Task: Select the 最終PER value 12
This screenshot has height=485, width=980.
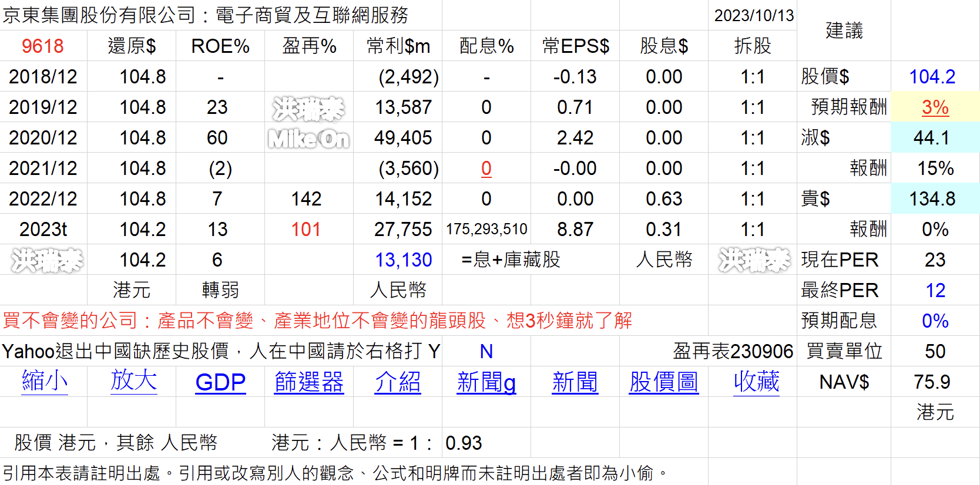Action: (935, 290)
